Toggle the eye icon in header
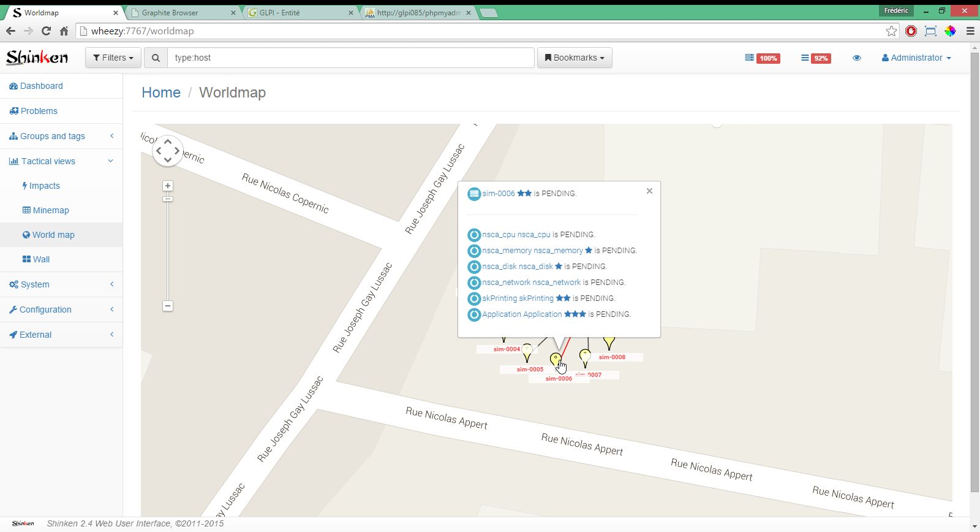The height and width of the screenshot is (532, 980). (x=857, y=58)
